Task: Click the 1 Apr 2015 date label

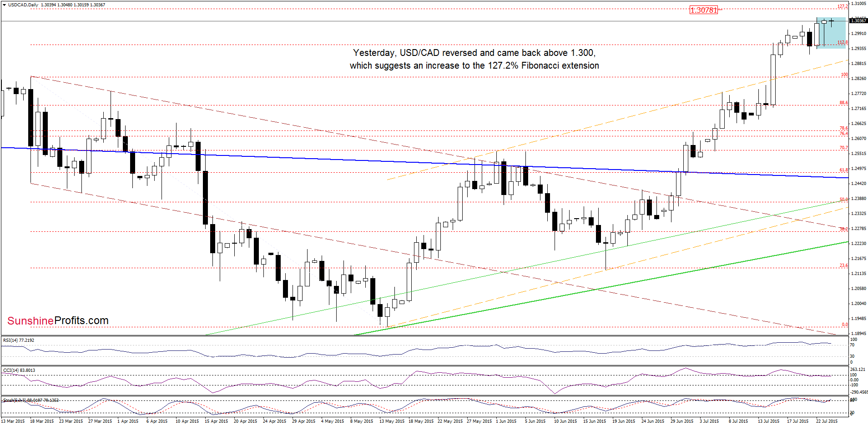Action: (x=128, y=421)
